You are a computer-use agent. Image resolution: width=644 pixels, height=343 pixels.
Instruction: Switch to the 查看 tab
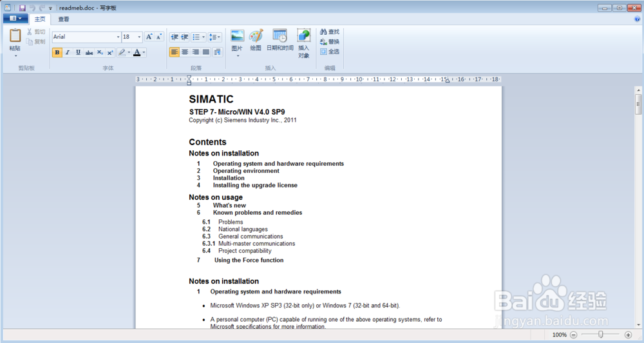(x=64, y=19)
